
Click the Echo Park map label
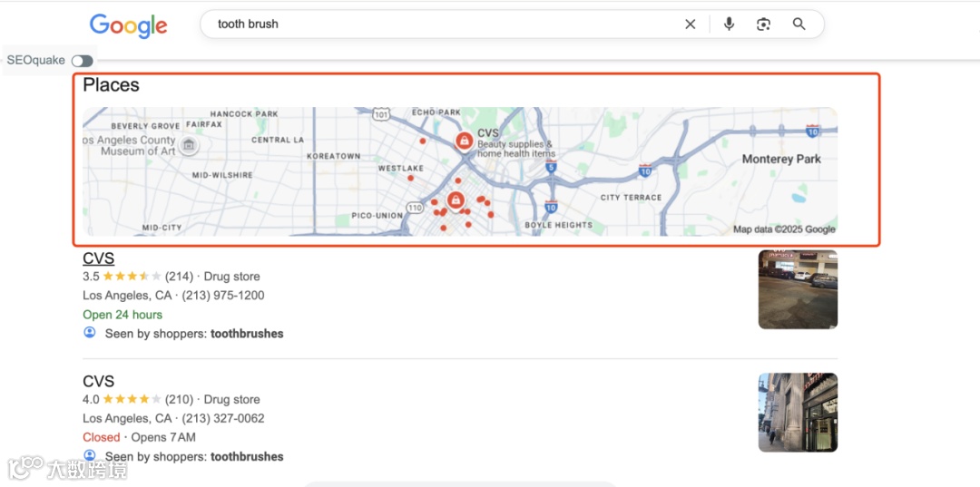(436, 112)
